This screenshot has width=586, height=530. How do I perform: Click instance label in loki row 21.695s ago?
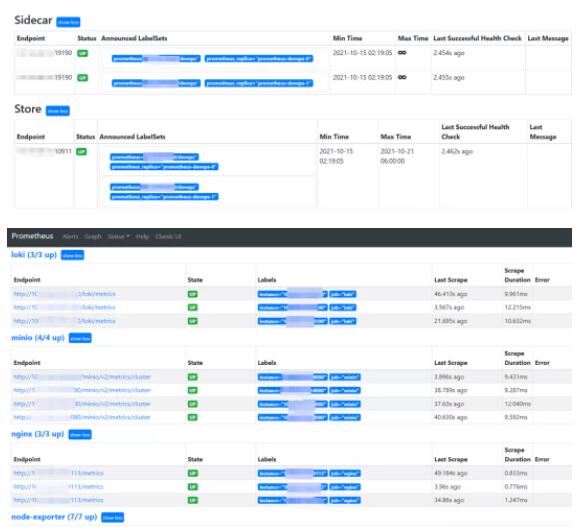[x=293, y=321]
